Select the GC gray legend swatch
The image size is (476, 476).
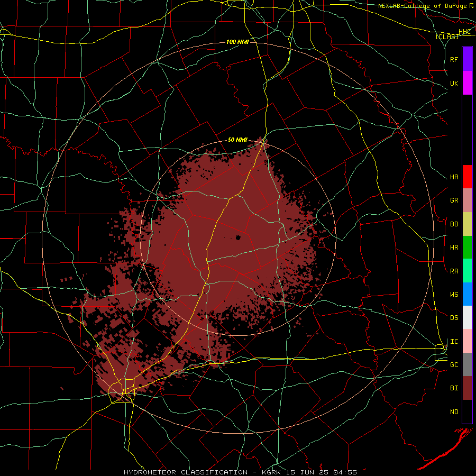(467, 364)
